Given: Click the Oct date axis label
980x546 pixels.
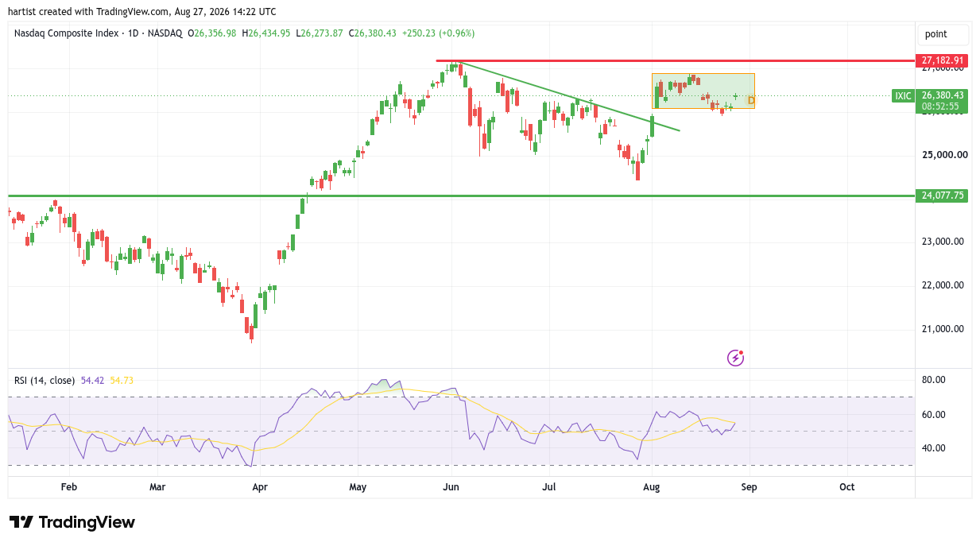Looking at the screenshot, I should (x=847, y=487).
